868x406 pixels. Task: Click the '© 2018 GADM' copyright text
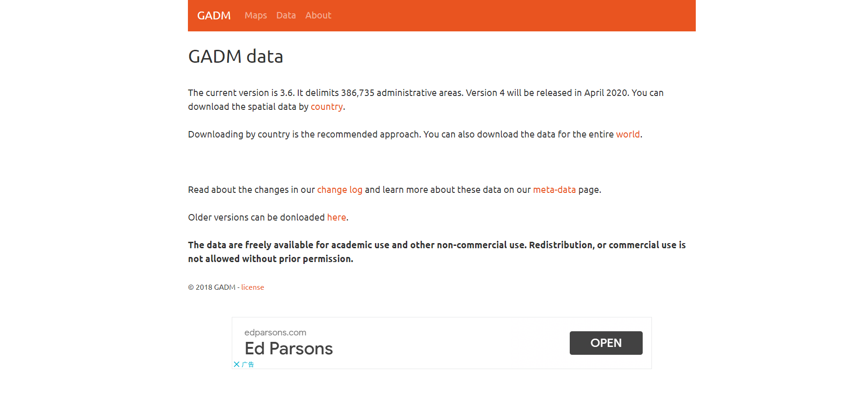tap(211, 287)
